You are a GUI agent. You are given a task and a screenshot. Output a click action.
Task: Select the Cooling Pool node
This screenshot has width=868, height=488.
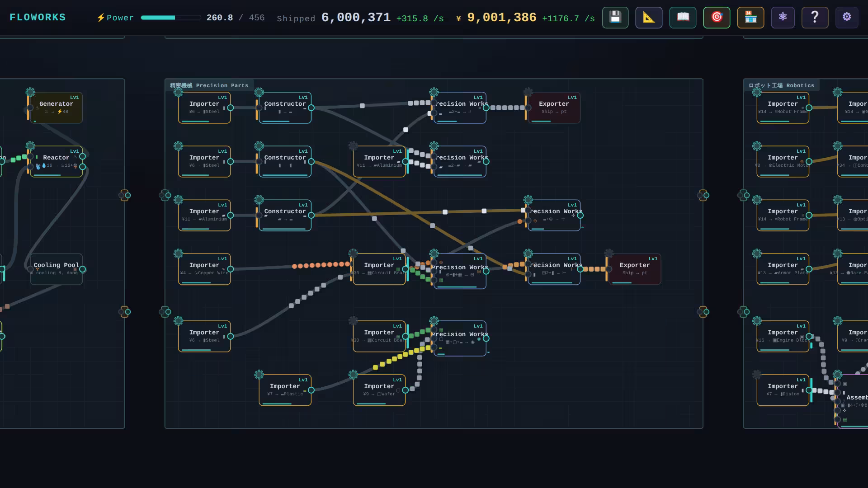[x=56, y=269]
